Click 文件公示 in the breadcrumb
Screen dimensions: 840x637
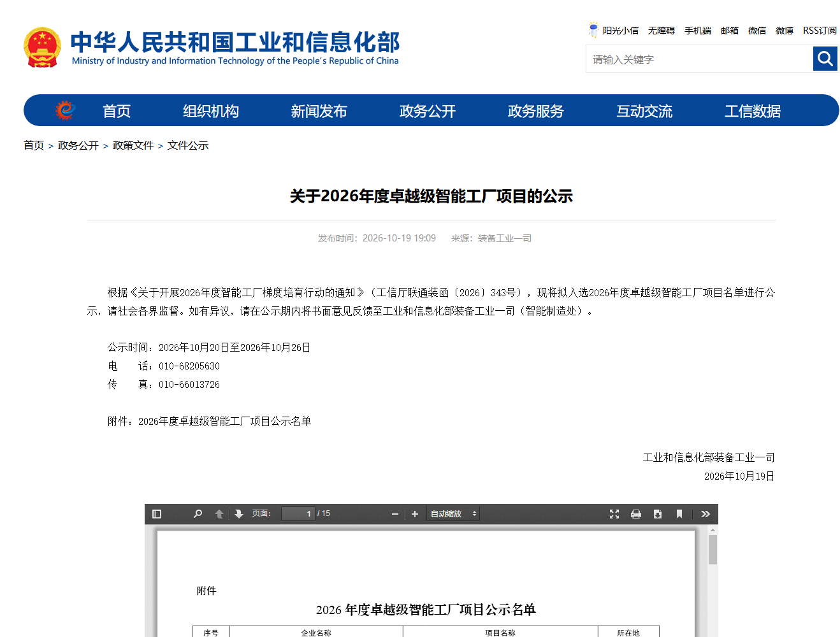tap(188, 146)
